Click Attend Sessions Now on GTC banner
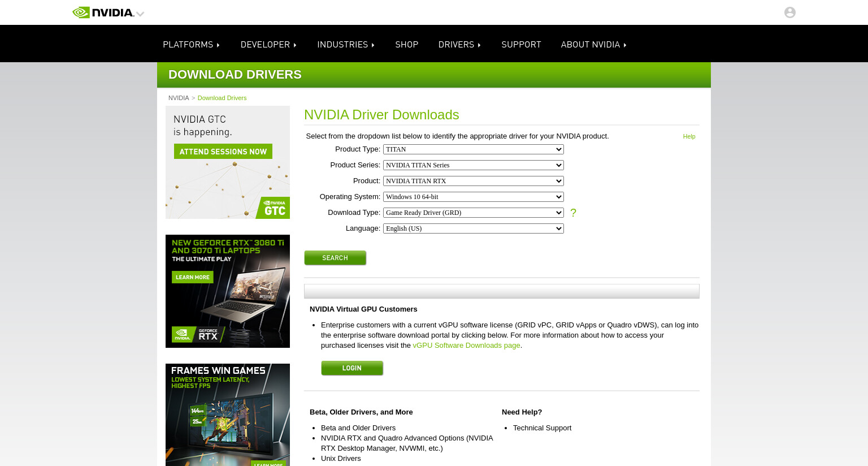The width and height of the screenshot is (868, 466). (223, 152)
